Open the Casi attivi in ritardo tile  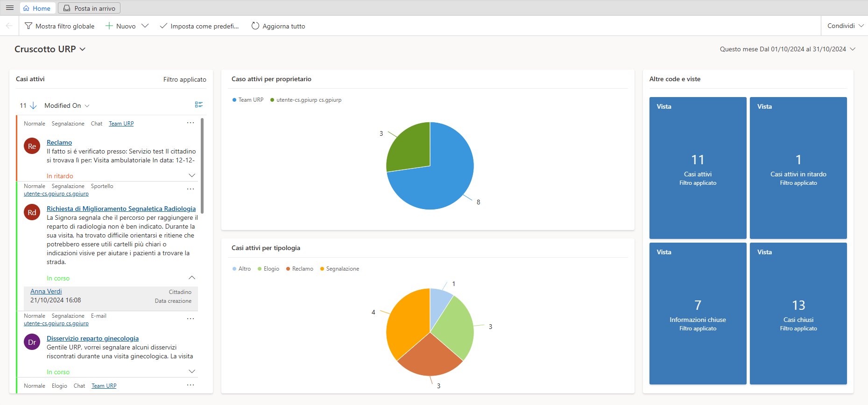pos(798,168)
